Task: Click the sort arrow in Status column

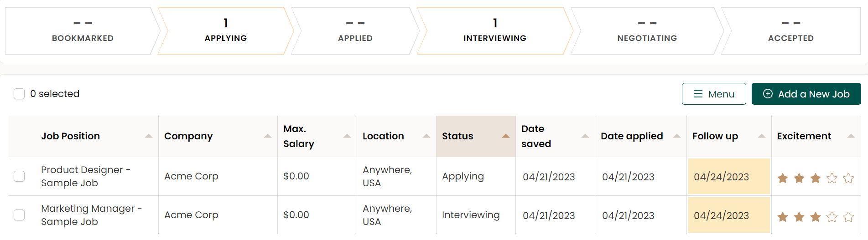Action: [x=505, y=136]
